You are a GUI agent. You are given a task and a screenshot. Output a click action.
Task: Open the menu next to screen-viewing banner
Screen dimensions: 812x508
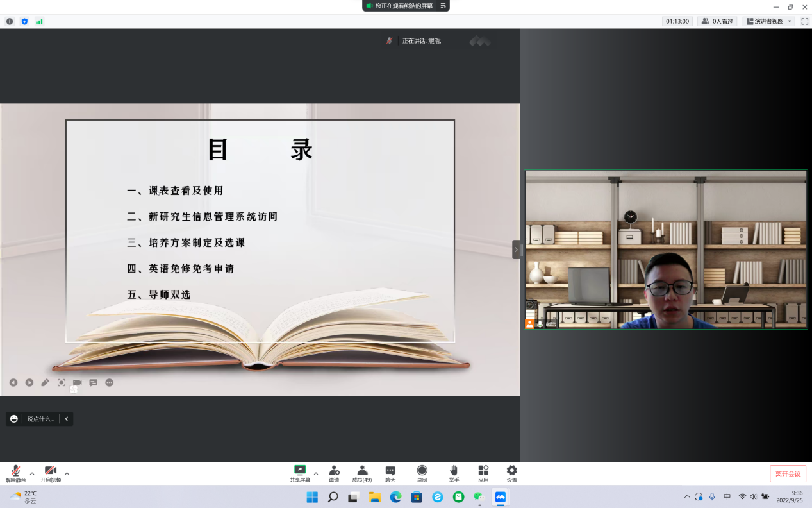[443, 6]
